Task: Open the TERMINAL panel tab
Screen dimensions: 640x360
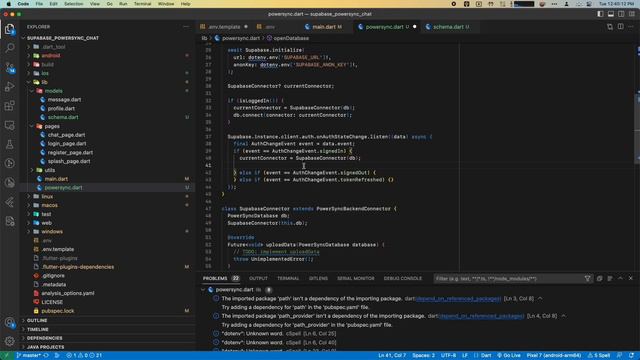Action: (288, 278)
